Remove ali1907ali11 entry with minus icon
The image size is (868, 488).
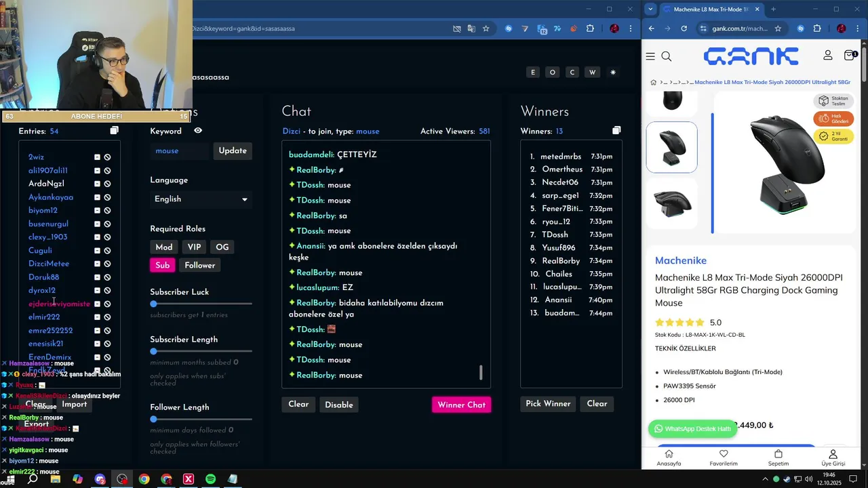click(x=97, y=170)
